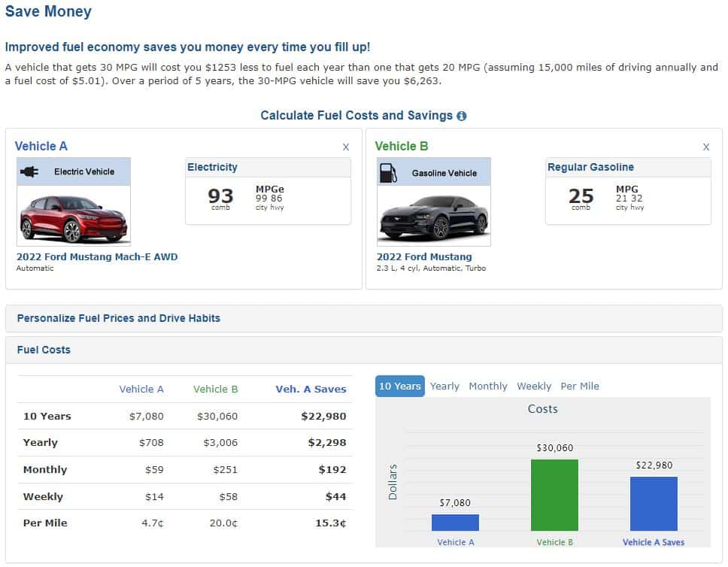Click the Save Money page heading

pos(48,11)
